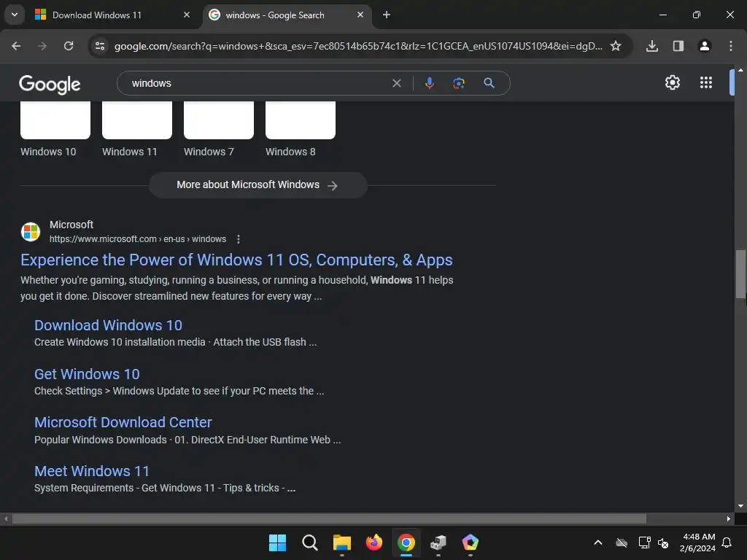The width and height of the screenshot is (747, 560).
Task: Click More about Microsoft Windows button
Action: pos(258,184)
